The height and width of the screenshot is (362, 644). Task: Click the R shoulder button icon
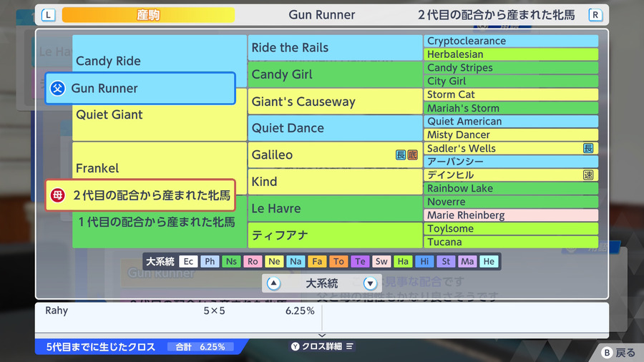click(595, 15)
